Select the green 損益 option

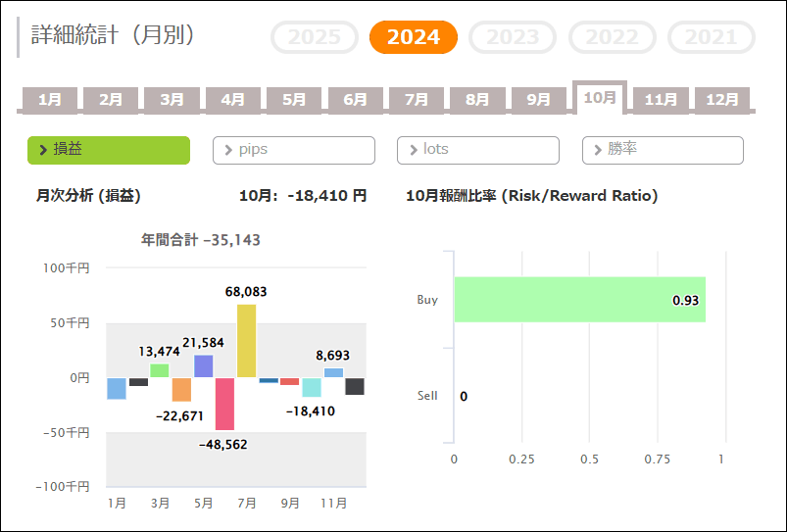[x=108, y=150]
